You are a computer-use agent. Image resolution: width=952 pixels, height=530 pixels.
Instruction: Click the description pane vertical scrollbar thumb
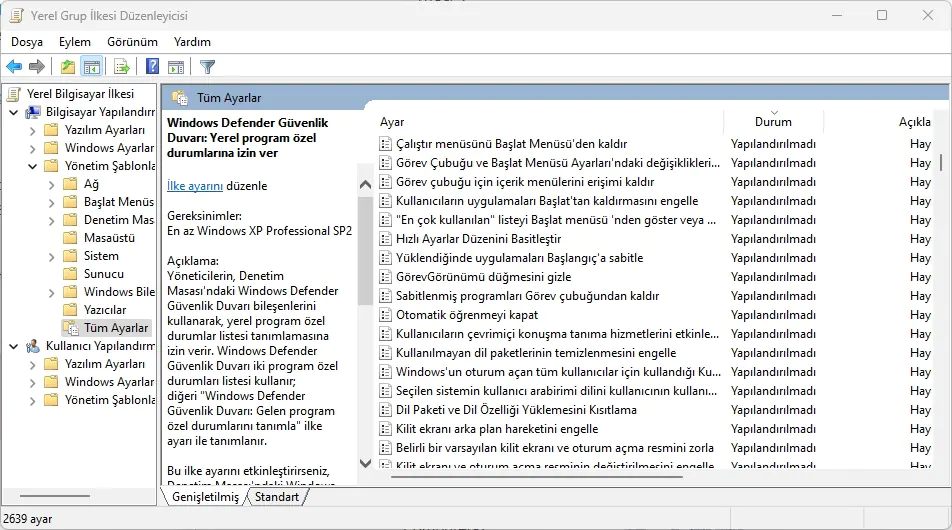[x=365, y=250]
